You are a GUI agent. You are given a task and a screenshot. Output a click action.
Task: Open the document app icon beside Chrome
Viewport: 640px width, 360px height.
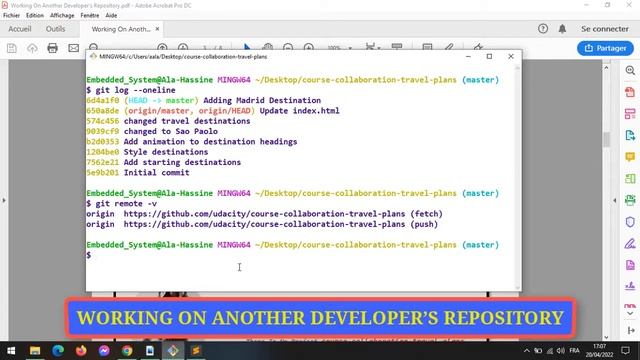click(150, 351)
